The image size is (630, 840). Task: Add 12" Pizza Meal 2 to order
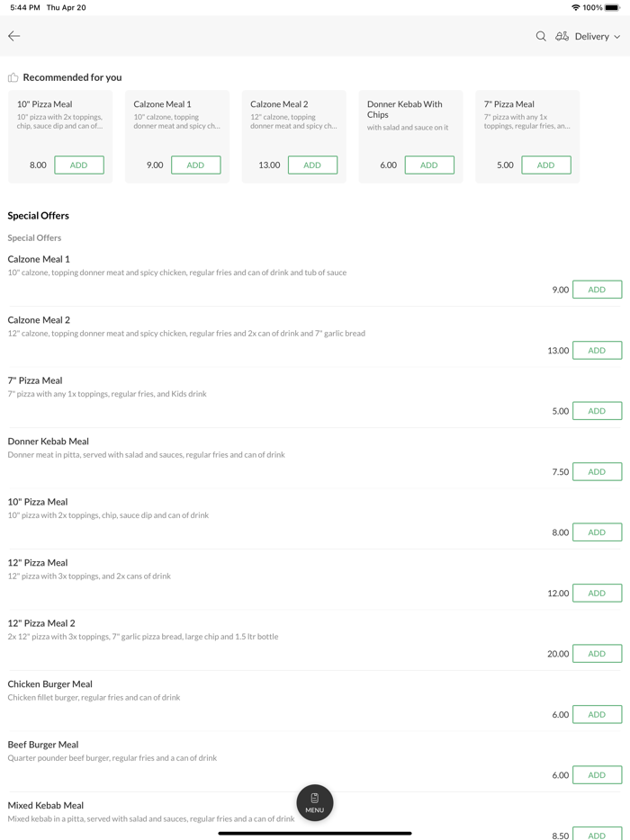click(x=597, y=654)
